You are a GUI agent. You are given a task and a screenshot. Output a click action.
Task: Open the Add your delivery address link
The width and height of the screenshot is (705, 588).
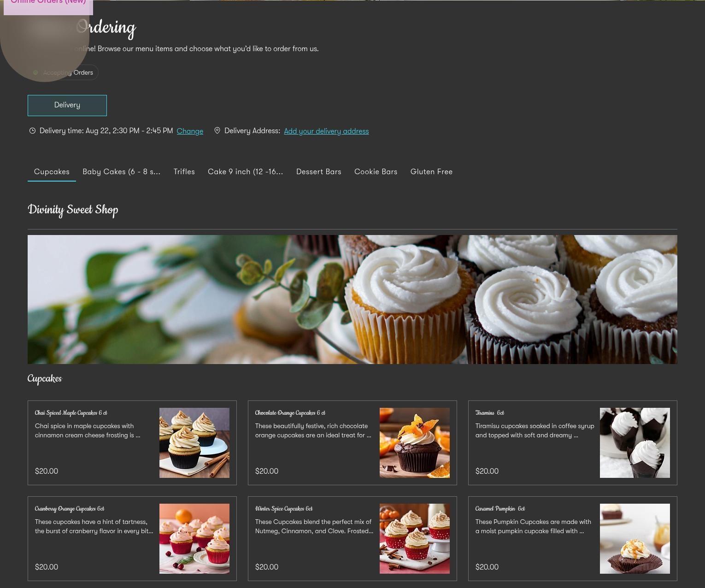[x=326, y=131]
